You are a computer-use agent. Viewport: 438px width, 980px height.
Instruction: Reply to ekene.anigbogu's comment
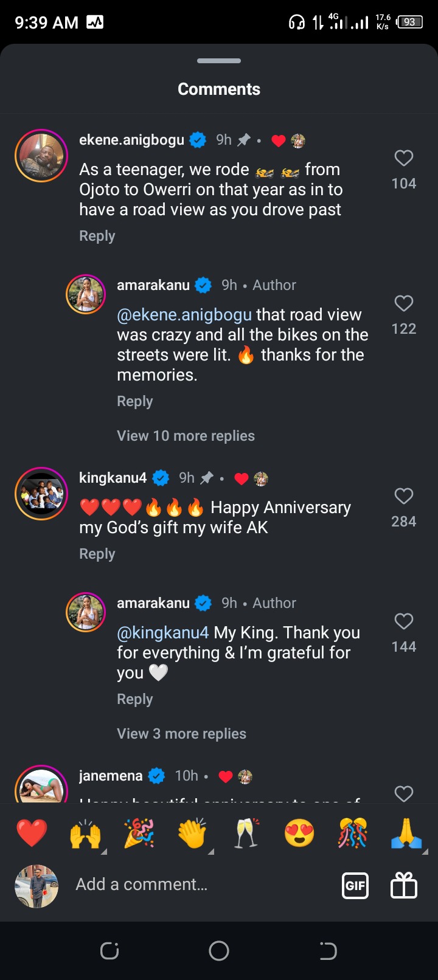coord(97,236)
